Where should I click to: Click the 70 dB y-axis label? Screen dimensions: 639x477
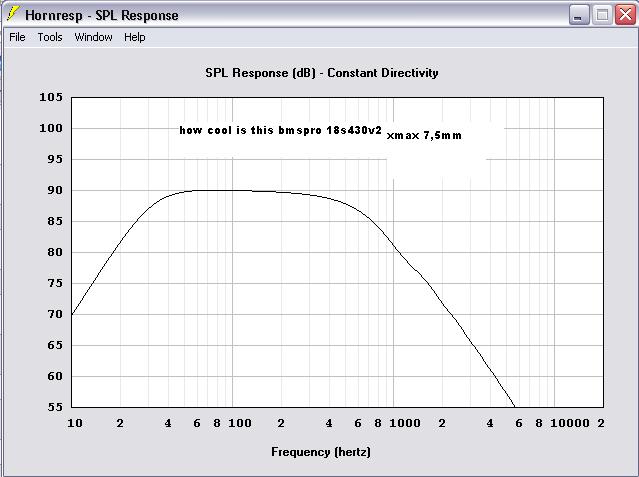click(x=55, y=314)
